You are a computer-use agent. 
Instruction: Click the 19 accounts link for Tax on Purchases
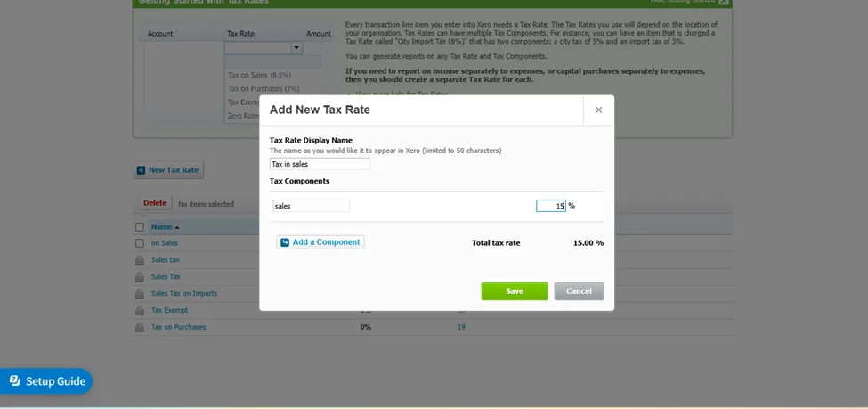pyautogui.click(x=461, y=328)
